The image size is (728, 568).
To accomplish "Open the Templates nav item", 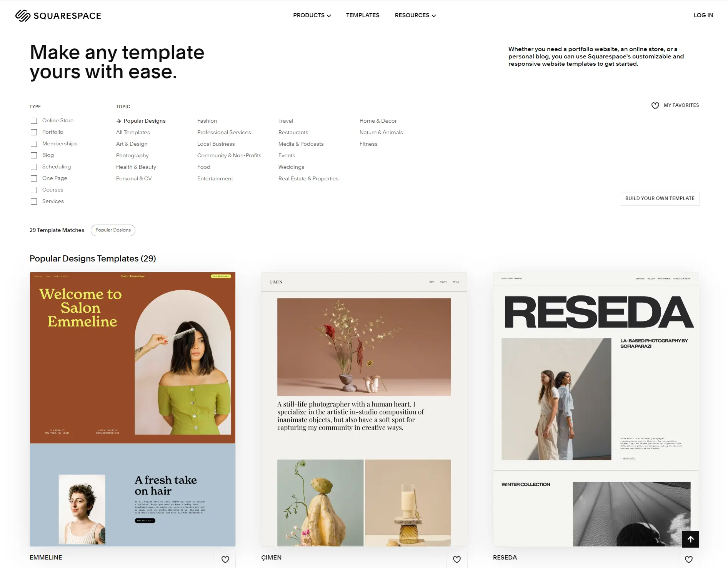I will [363, 15].
